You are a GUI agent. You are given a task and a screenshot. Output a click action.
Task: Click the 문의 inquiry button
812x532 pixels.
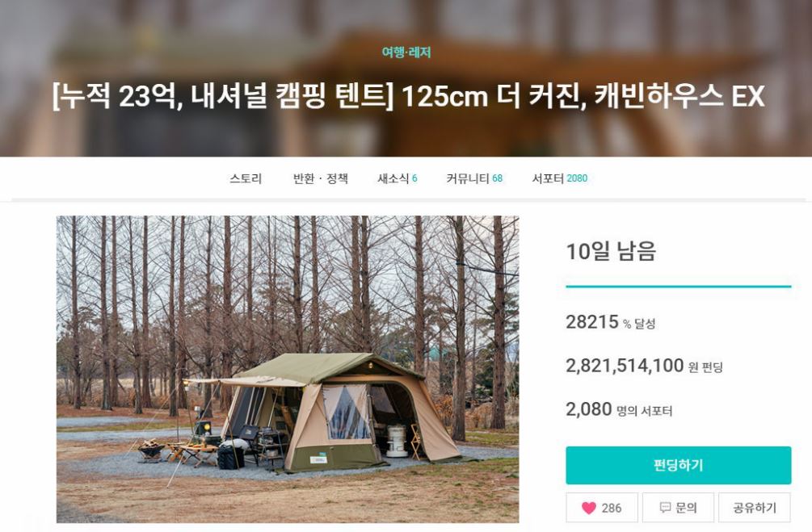[x=679, y=508]
